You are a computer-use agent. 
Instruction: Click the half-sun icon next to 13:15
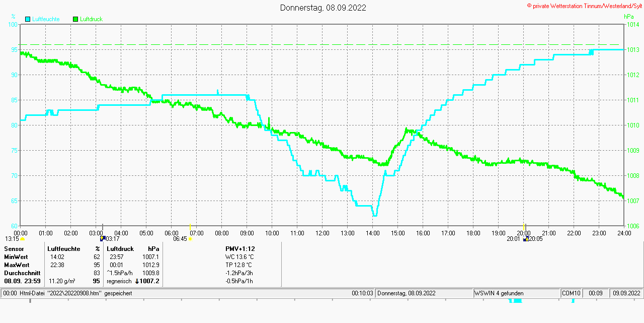(x=23, y=239)
